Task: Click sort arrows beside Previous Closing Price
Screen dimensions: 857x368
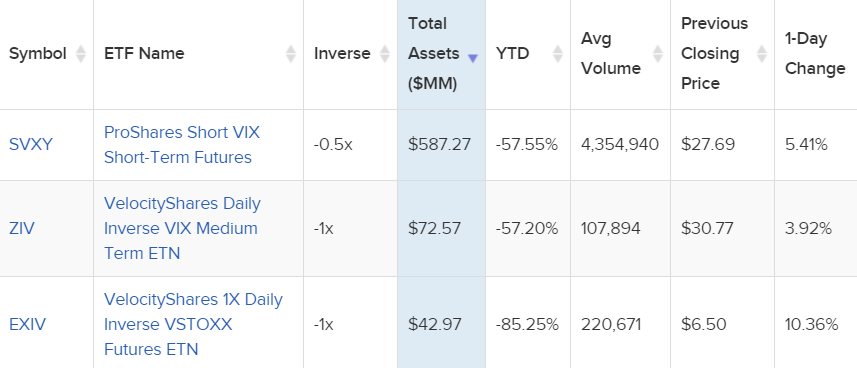Action: (x=761, y=54)
